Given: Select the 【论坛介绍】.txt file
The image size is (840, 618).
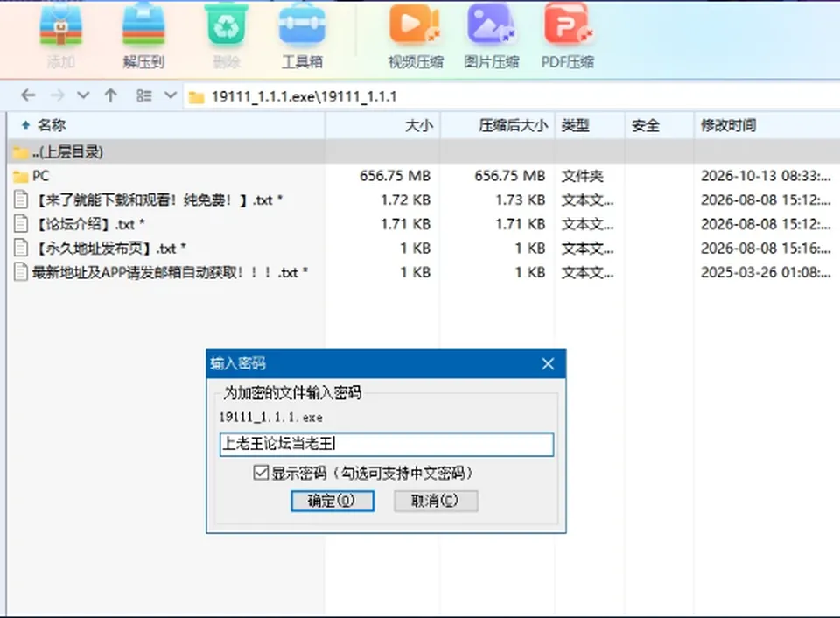Looking at the screenshot, I should point(423,224).
